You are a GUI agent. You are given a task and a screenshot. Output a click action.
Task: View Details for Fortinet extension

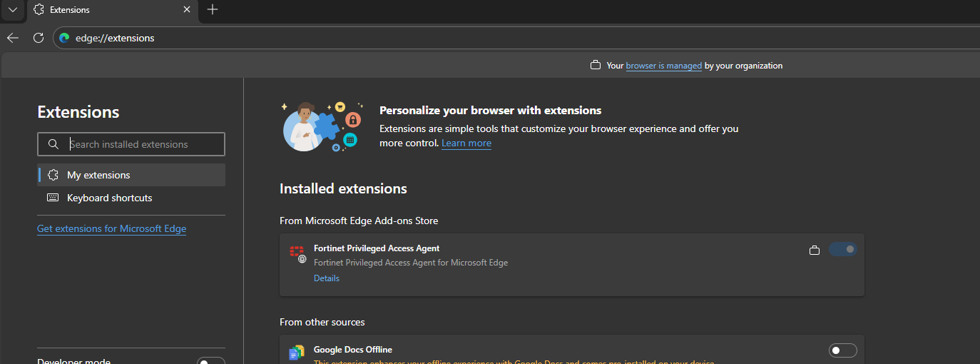coord(327,278)
